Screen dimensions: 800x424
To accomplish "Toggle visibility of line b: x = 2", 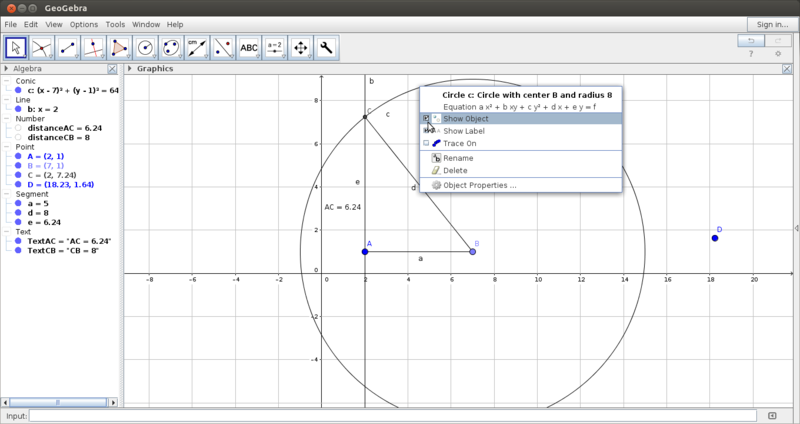I will (x=18, y=109).
